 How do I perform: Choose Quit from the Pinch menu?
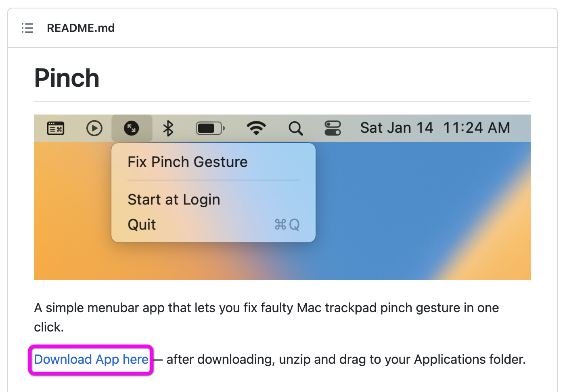[213, 225]
